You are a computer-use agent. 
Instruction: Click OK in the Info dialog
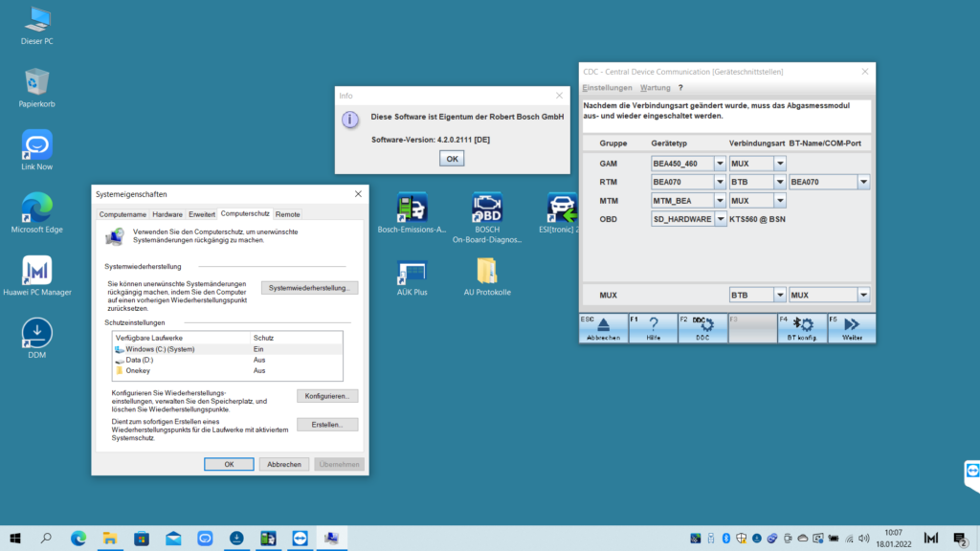452,159
